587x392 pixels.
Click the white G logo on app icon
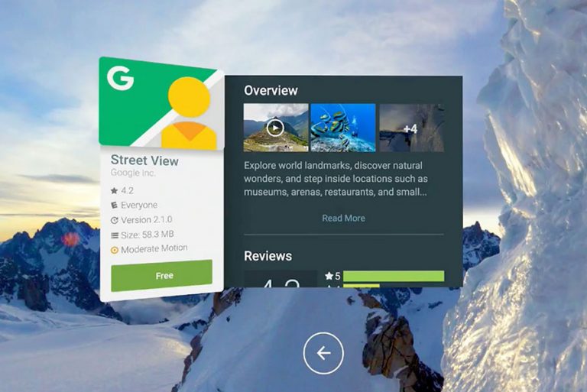click(x=121, y=78)
